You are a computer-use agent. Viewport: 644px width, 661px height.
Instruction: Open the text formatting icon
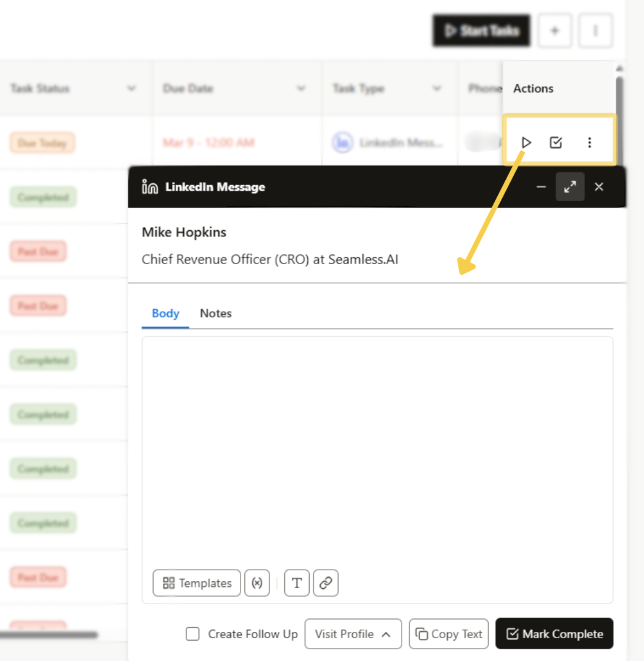point(296,583)
